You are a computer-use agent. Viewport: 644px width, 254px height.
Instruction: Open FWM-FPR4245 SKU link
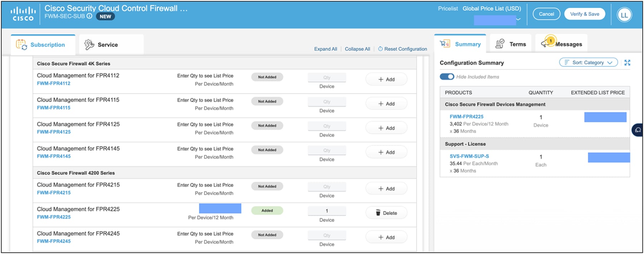(x=54, y=241)
